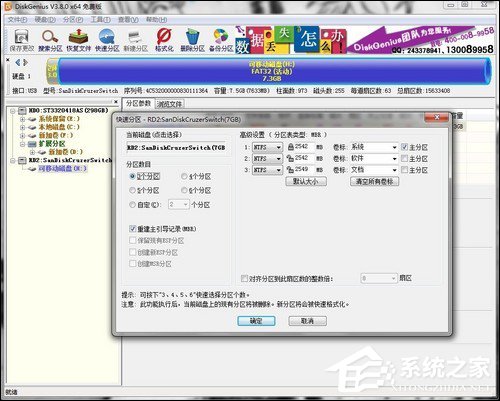Click the RD2:SanDiskCruzerSwitch disk icon in tree
This screenshot has height=401, width=500.
[x=22, y=160]
